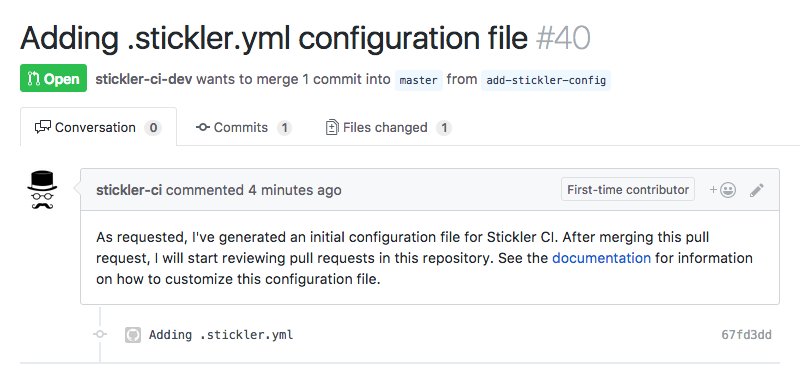Image resolution: width=800 pixels, height=384 pixels.
Task: Click the add-stickler-config branch label
Action: pyautogui.click(x=546, y=80)
